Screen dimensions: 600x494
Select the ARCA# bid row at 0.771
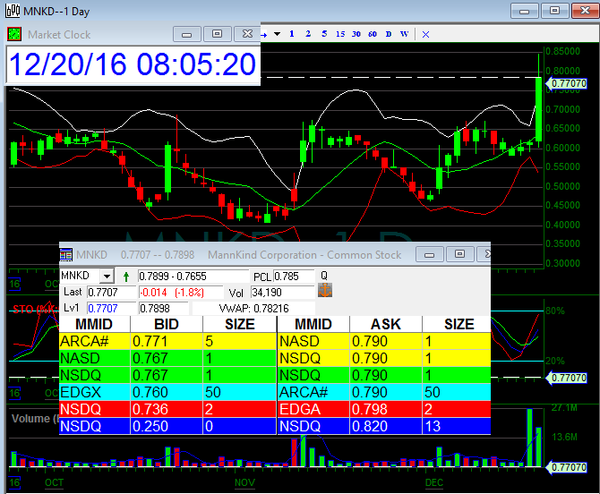pos(167,340)
